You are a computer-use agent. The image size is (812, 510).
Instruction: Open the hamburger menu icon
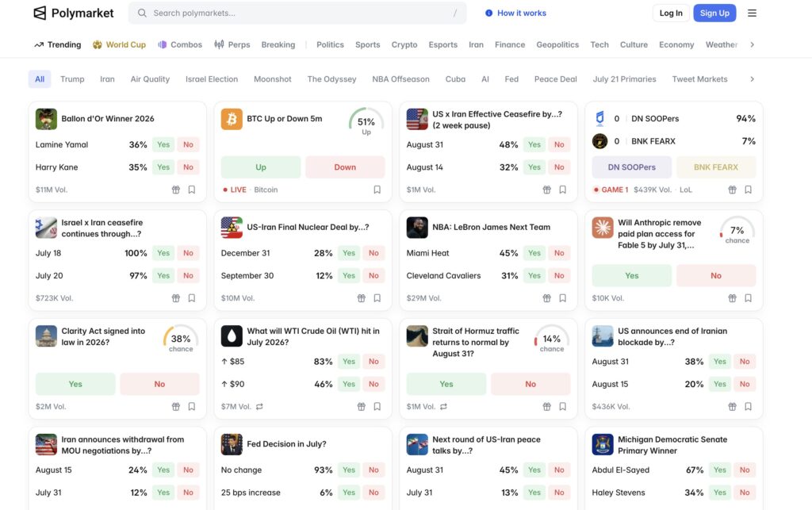coord(752,13)
